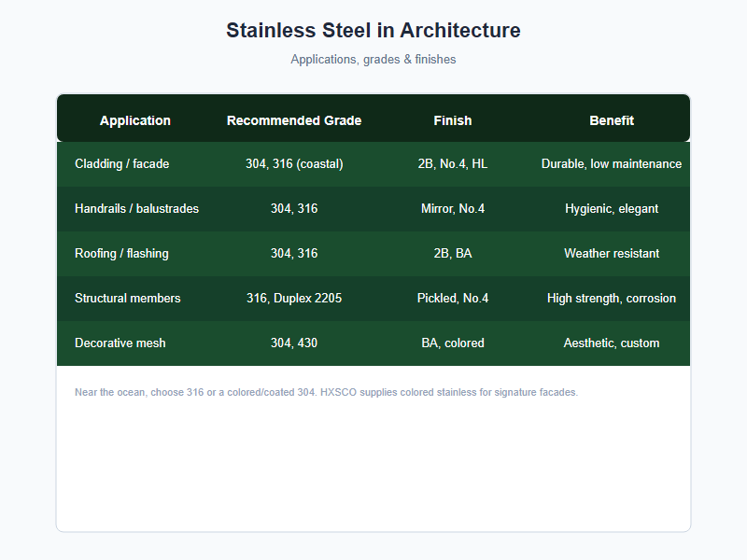Select the 'Cladding / facade' cell
The height and width of the screenshot is (560, 747).
pyautogui.click(x=122, y=164)
